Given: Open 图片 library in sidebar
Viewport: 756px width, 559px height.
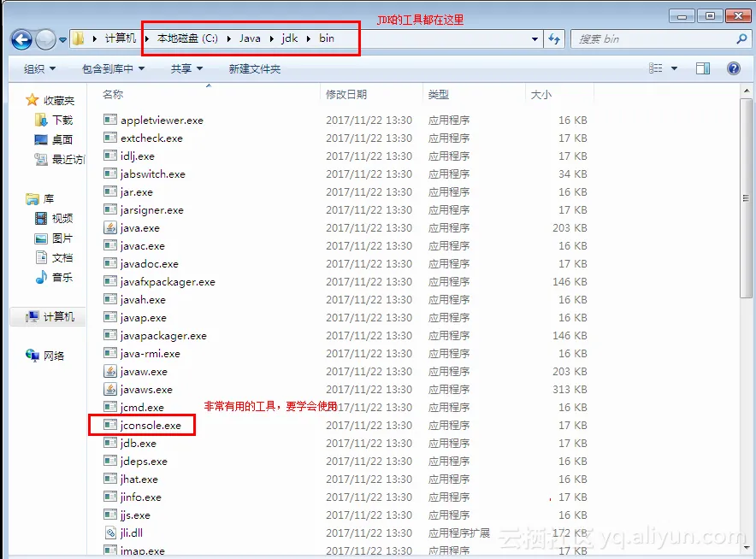Looking at the screenshot, I should 54,238.
